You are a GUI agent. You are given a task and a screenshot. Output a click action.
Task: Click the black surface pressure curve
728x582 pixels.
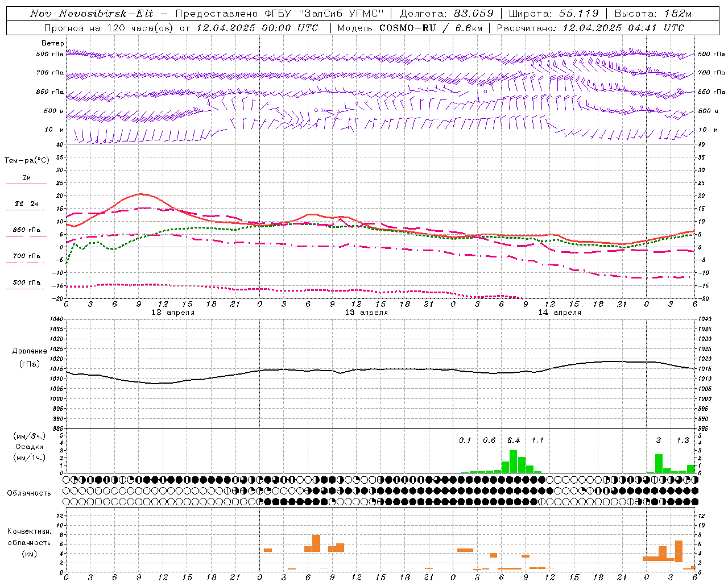click(x=380, y=369)
